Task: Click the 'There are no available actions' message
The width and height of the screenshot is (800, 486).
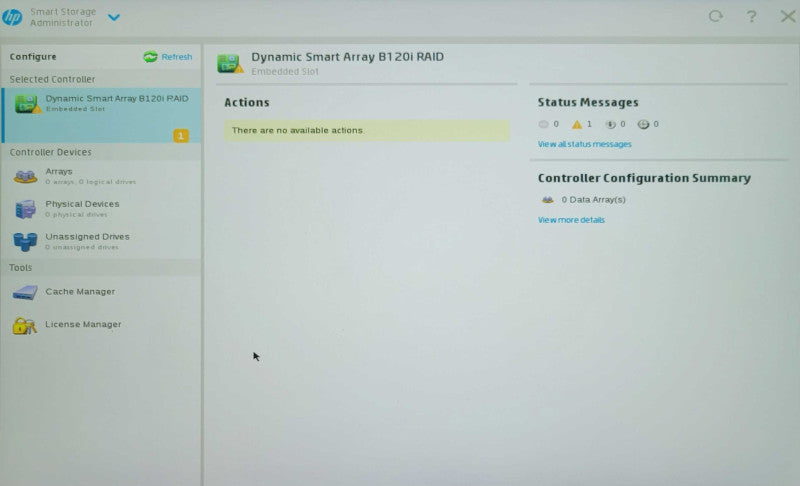Action: 367,131
